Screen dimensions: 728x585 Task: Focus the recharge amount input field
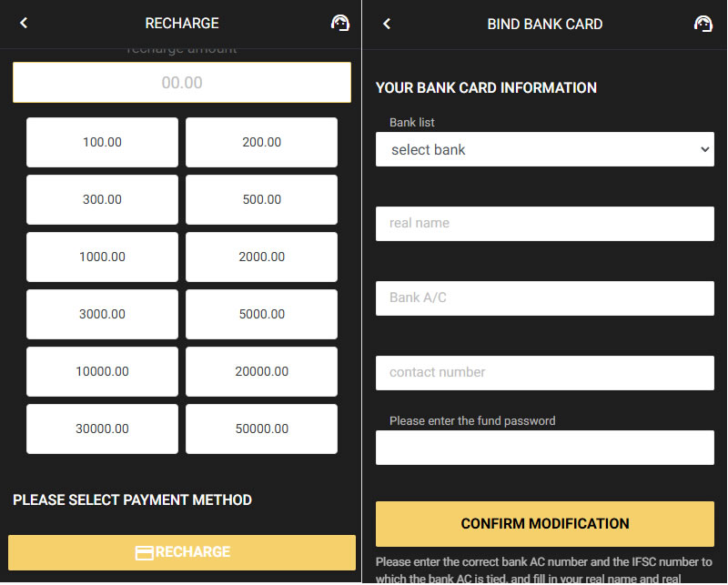pyautogui.click(x=182, y=82)
